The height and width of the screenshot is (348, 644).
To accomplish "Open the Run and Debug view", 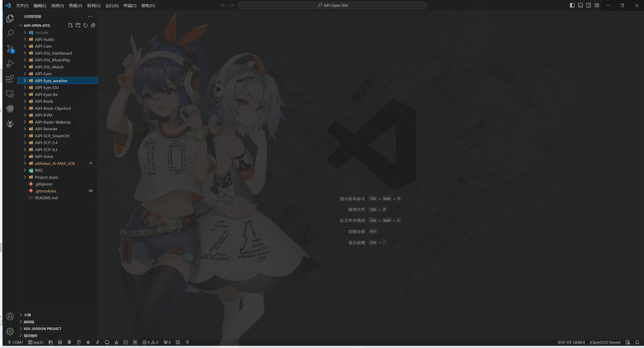I will click(10, 64).
